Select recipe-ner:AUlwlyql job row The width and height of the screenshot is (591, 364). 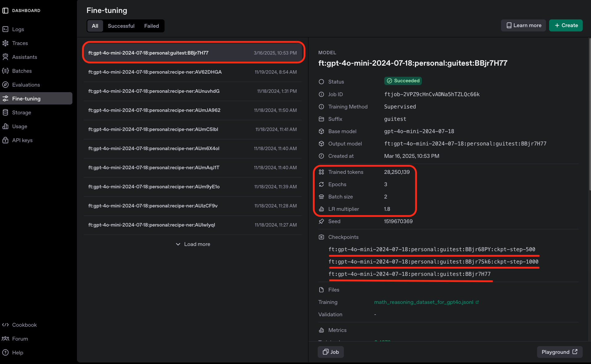pyautogui.click(x=193, y=225)
